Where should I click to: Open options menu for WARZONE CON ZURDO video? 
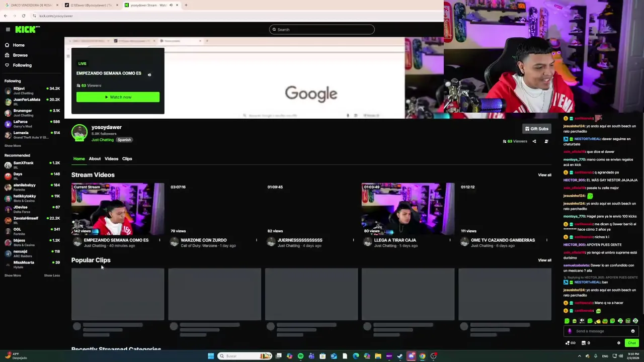click(256, 240)
